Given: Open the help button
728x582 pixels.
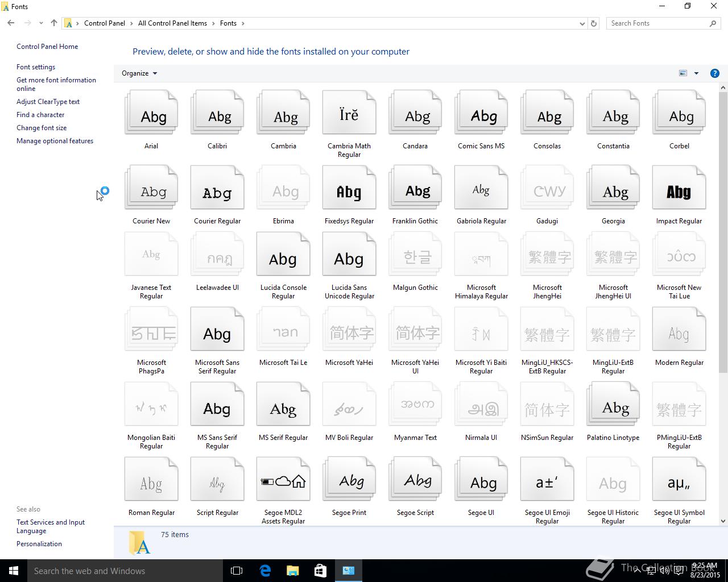Looking at the screenshot, I should (x=715, y=73).
